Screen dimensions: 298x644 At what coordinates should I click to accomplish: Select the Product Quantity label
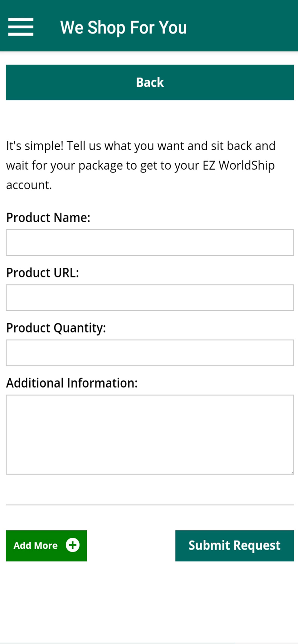(x=56, y=328)
